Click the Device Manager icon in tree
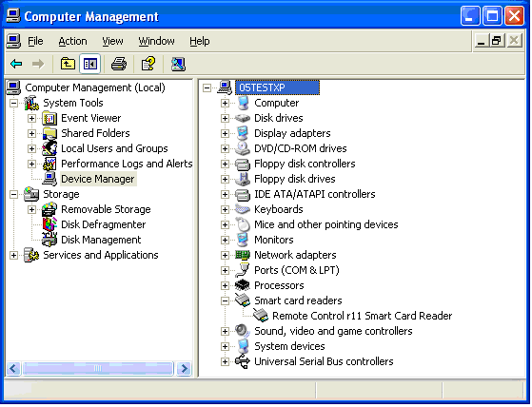532x407 pixels. click(49, 179)
